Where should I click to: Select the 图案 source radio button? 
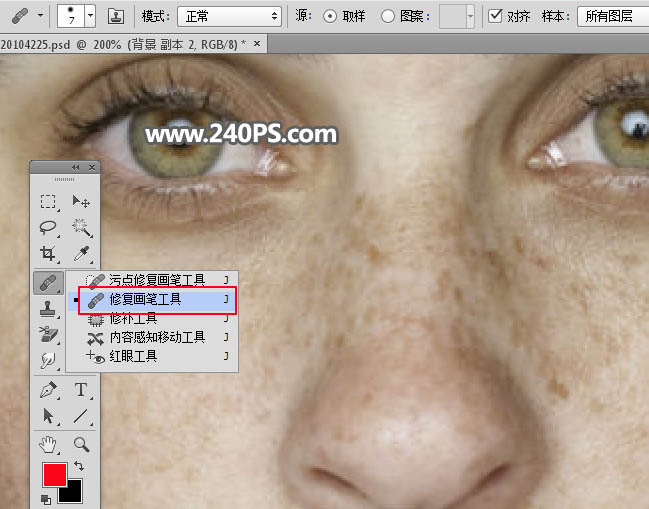(x=388, y=17)
